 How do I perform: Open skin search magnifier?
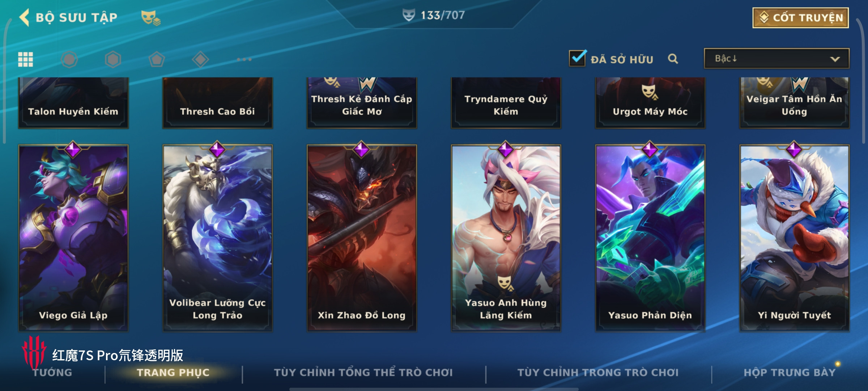[x=673, y=59]
